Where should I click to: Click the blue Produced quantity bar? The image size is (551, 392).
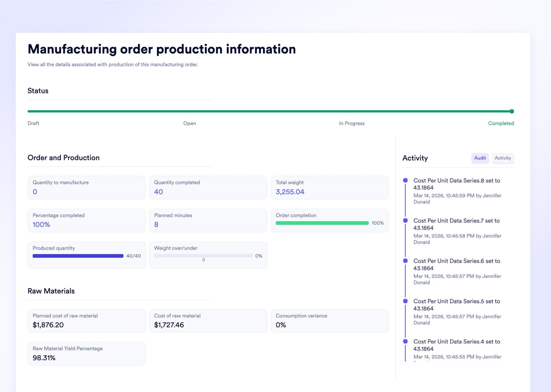[78, 256]
